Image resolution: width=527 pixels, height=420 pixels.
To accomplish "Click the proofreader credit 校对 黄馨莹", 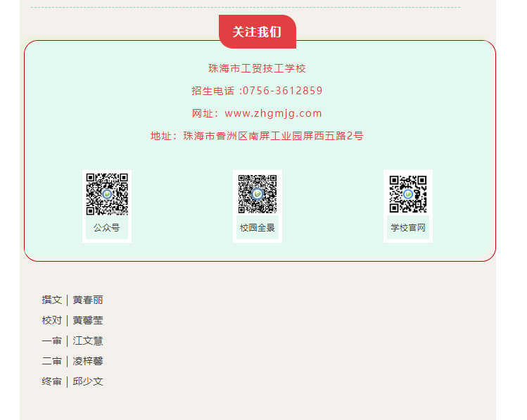I will coord(72,320).
